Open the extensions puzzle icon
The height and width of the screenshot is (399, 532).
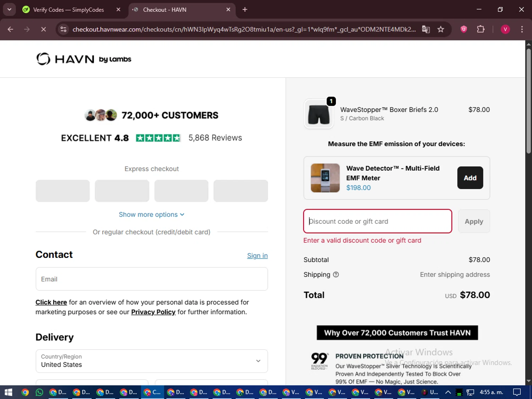click(x=481, y=29)
